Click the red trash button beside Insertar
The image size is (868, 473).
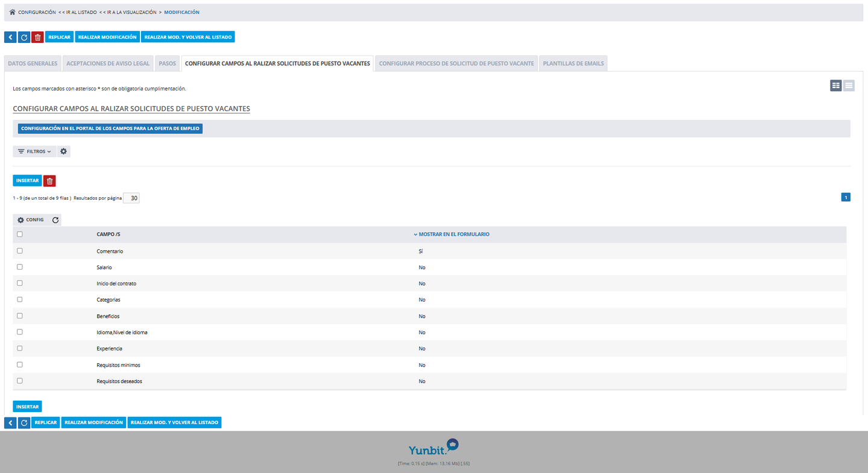[x=49, y=180]
